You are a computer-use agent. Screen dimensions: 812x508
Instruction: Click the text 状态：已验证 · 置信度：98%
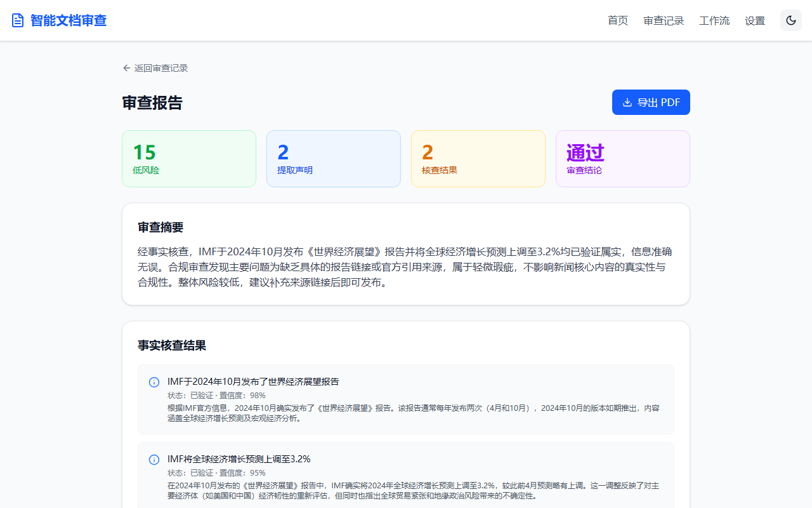tap(216, 395)
